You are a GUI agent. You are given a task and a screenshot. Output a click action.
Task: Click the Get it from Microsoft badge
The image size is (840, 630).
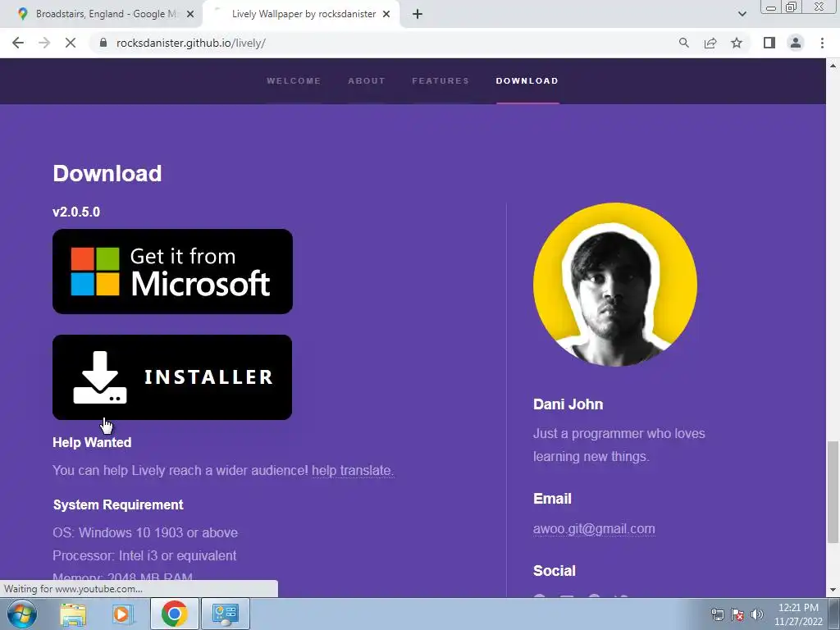tap(172, 272)
